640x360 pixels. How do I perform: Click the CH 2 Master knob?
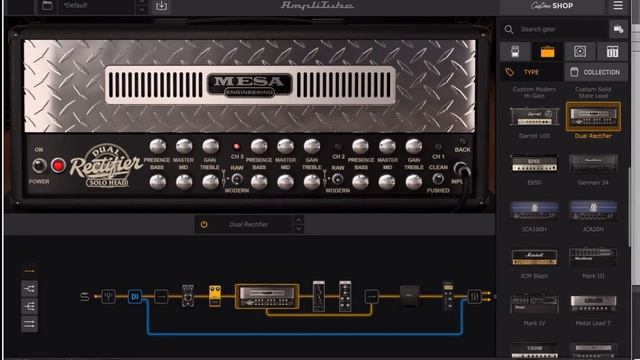285,146
